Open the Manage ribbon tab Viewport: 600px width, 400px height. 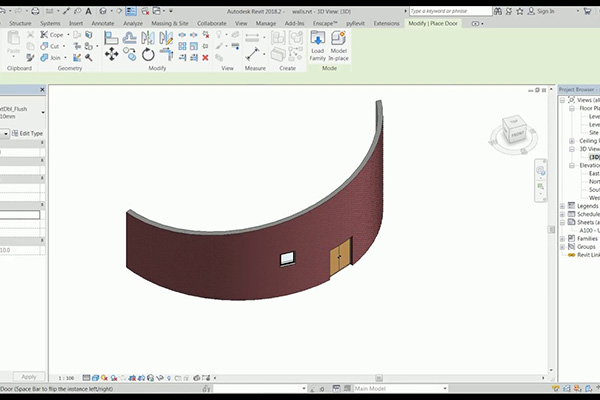[x=266, y=23]
